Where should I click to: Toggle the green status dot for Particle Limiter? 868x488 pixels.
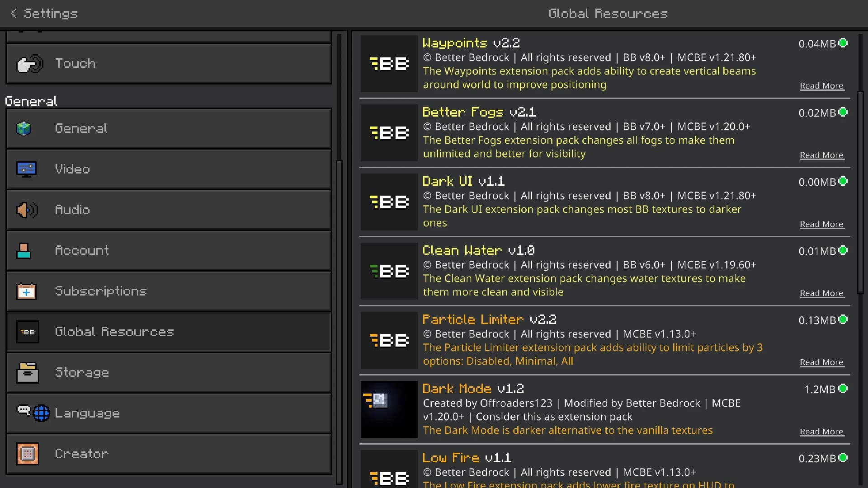(x=843, y=319)
